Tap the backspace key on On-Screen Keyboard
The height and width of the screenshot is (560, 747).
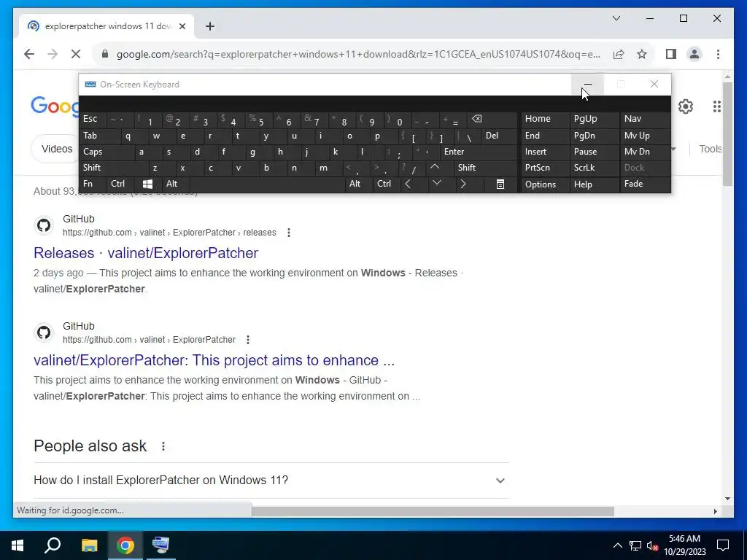pos(477,119)
